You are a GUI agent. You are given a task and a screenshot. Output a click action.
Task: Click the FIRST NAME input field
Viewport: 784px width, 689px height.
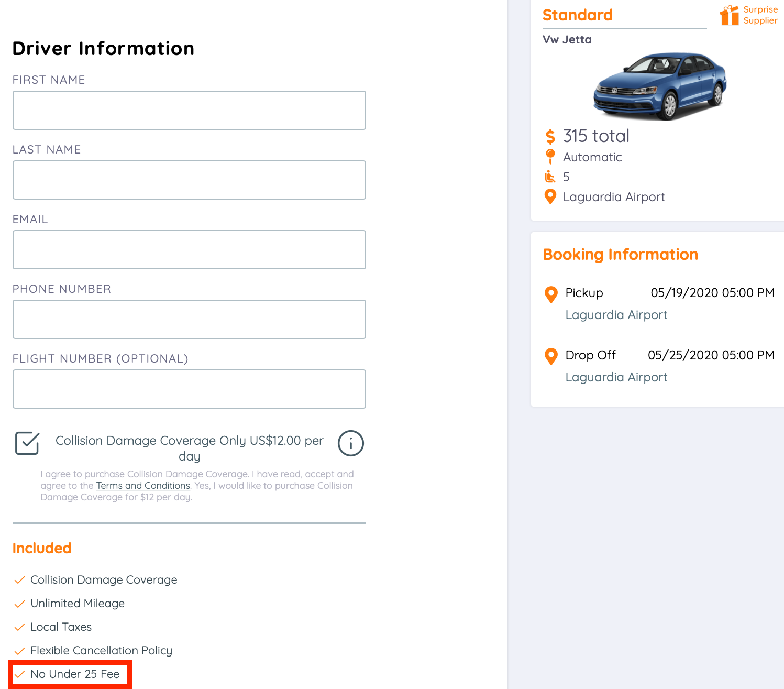(x=189, y=110)
